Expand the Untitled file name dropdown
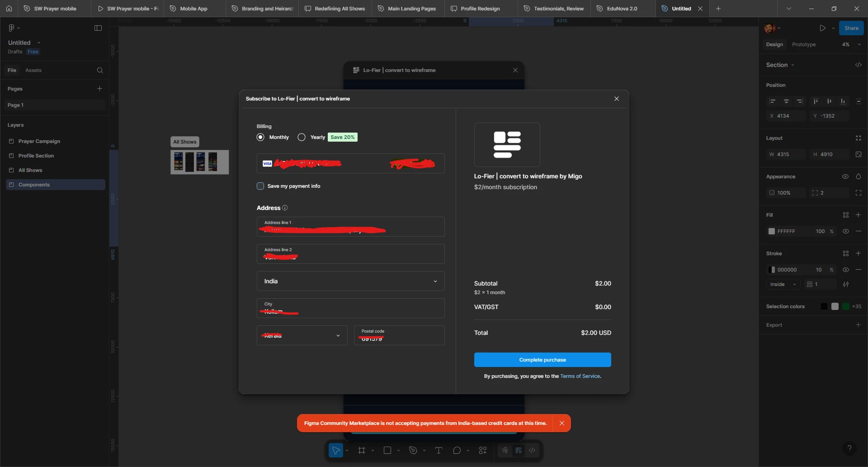868x467 pixels. [x=39, y=43]
